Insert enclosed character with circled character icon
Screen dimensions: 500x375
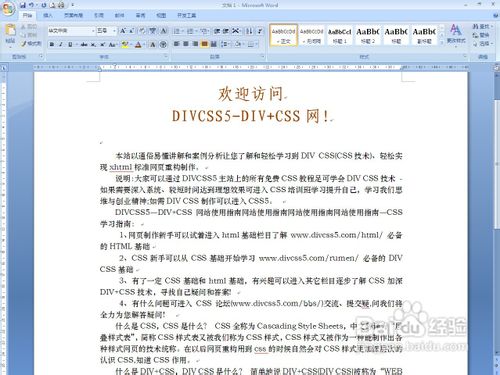click(x=163, y=44)
